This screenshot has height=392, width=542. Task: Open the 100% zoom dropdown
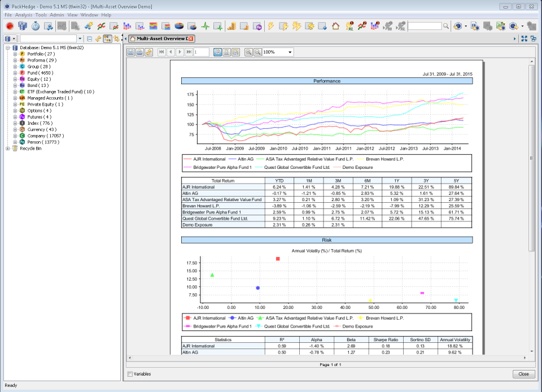click(x=290, y=52)
